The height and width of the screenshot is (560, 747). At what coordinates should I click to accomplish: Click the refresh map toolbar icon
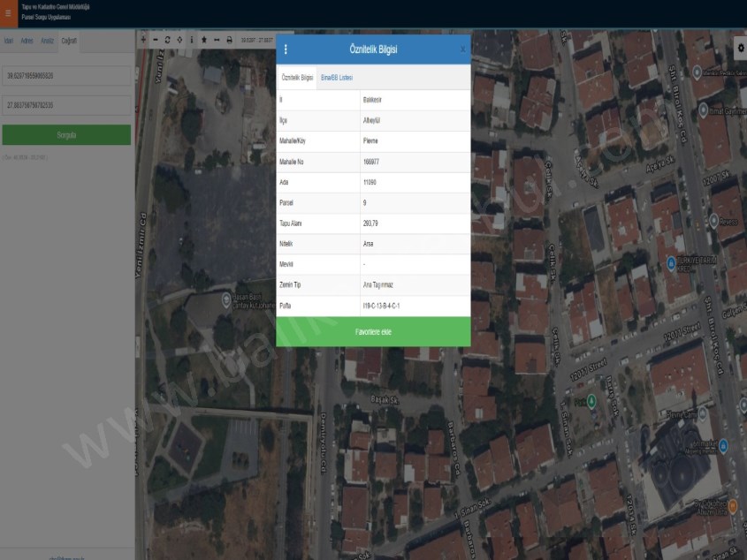(167, 40)
